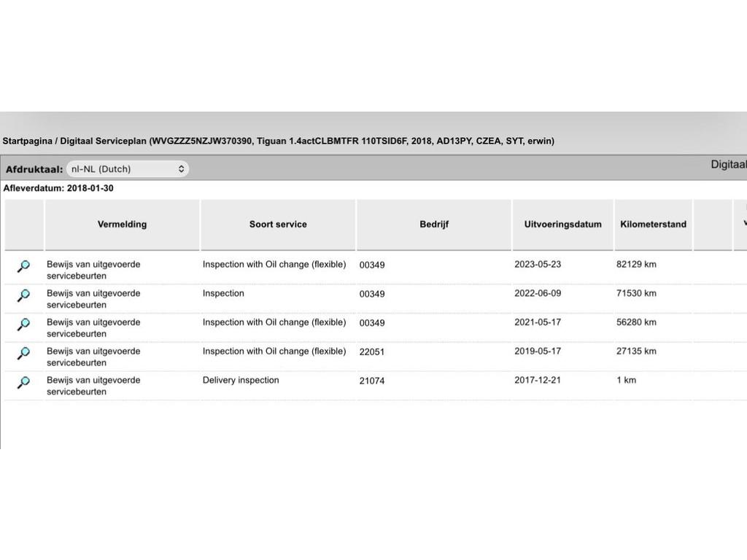Screen dimensions: 747x560
Task: Click the Afleverdatum 2018-01-30 text
Action: (x=58, y=188)
